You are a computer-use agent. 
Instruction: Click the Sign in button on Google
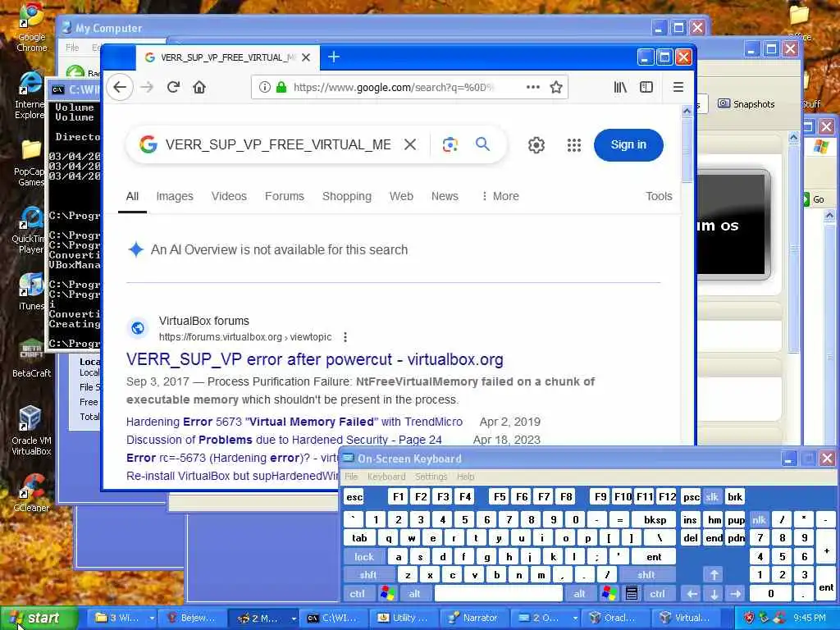628,144
